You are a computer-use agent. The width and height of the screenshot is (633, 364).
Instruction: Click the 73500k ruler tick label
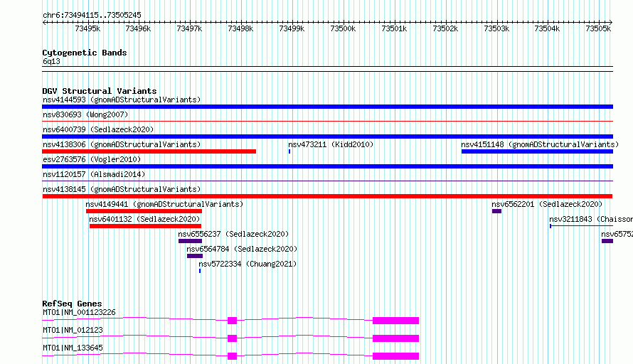click(343, 28)
